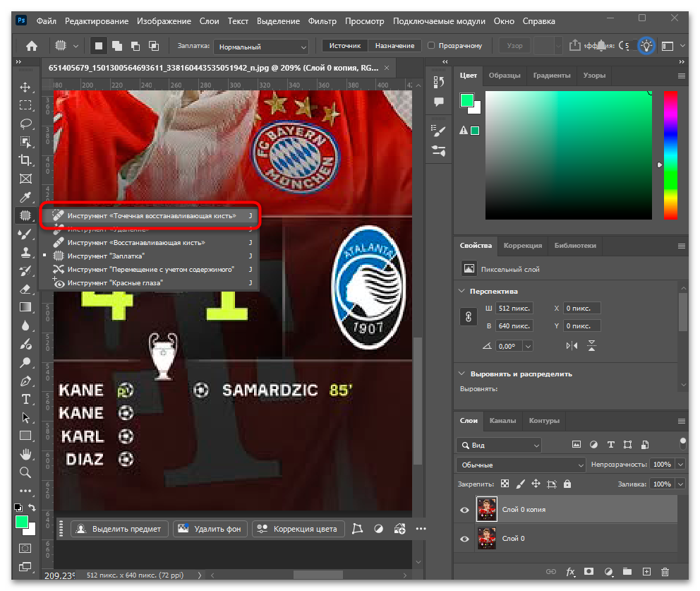Viewport: 700px width, 591px height.
Task: Select the Patch tool in toolbar
Action: (x=25, y=216)
